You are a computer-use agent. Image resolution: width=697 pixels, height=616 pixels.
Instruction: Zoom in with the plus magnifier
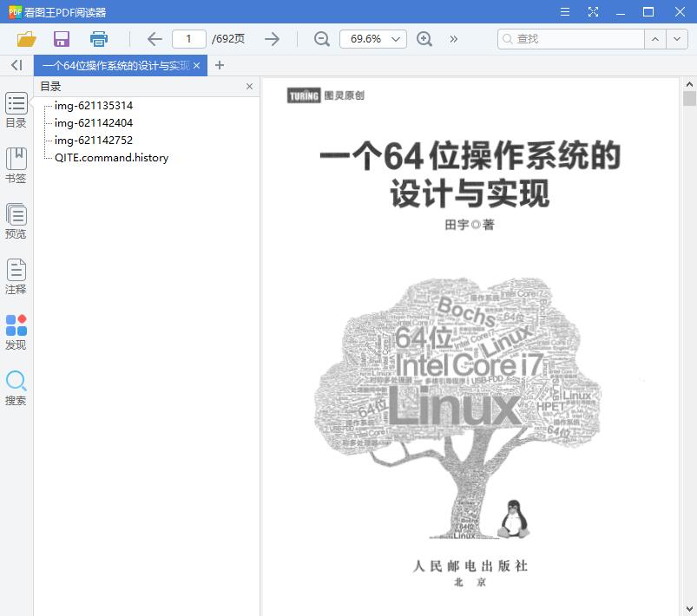point(424,39)
